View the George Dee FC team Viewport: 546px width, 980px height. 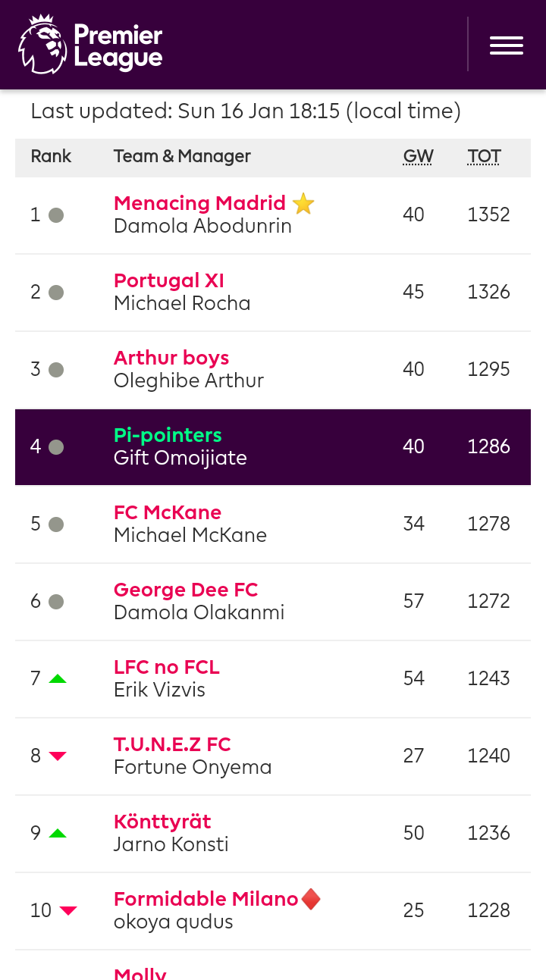pyautogui.click(x=186, y=590)
